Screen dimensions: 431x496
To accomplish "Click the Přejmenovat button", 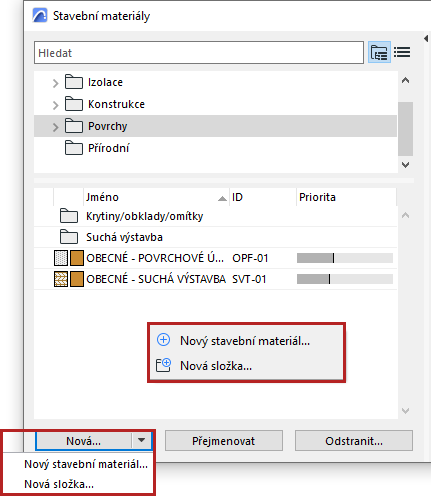I will tap(224, 441).
